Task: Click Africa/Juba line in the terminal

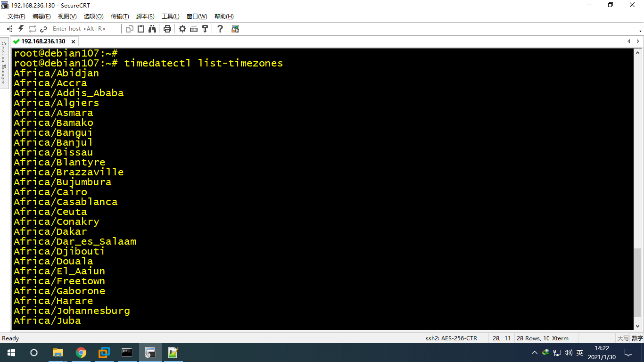Action: point(47,321)
